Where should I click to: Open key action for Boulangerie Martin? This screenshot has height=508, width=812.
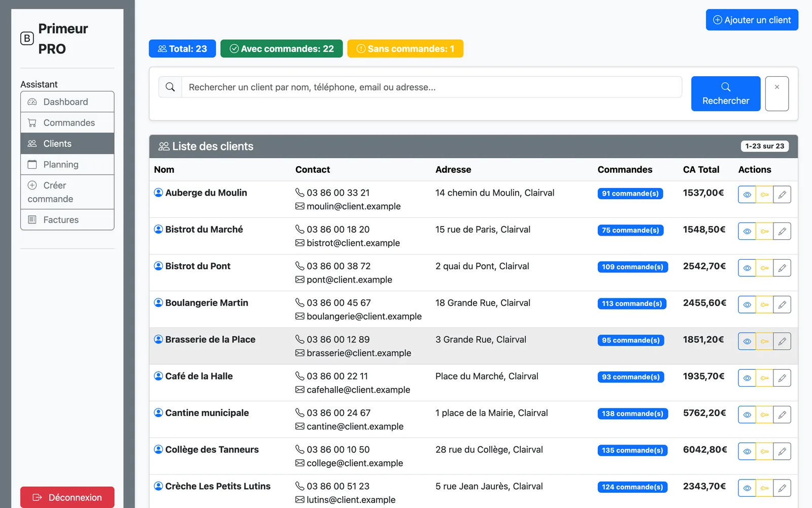[x=764, y=305]
